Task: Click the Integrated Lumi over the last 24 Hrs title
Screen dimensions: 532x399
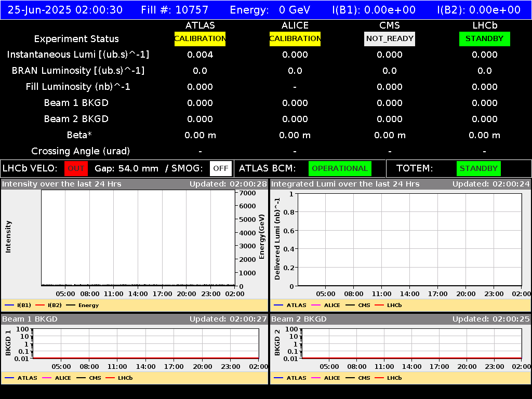Action: [x=345, y=184]
